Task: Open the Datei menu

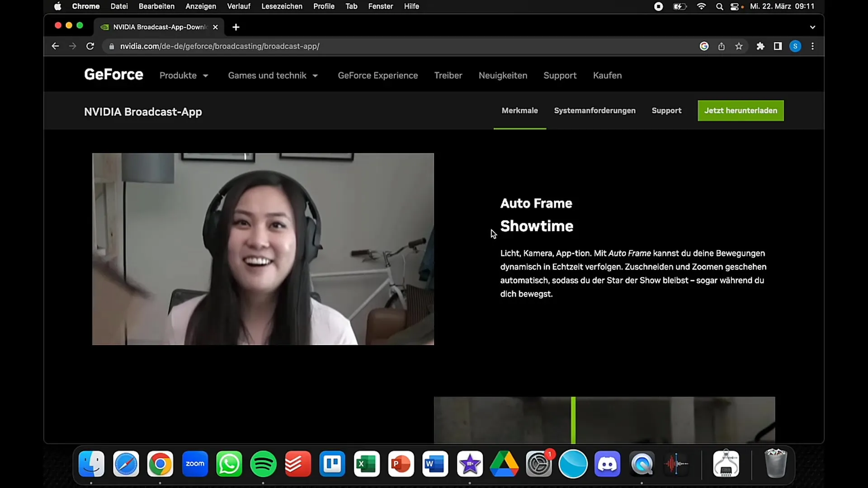Action: pyautogui.click(x=119, y=6)
